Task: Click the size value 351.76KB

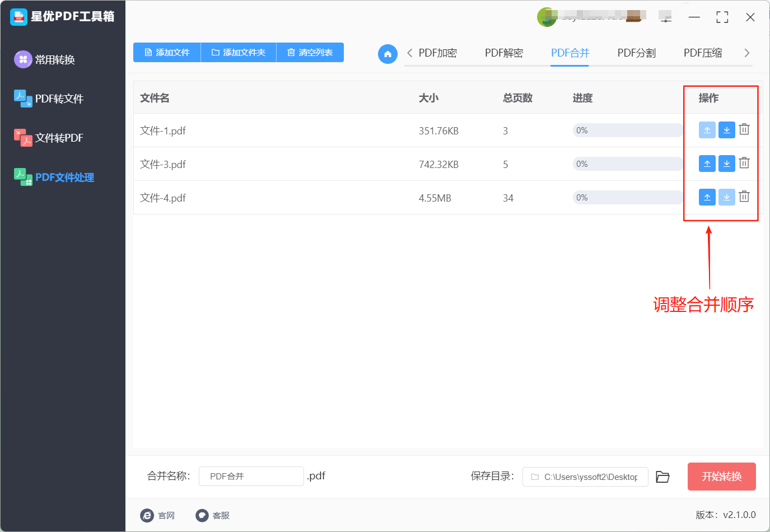Action: [x=438, y=131]
